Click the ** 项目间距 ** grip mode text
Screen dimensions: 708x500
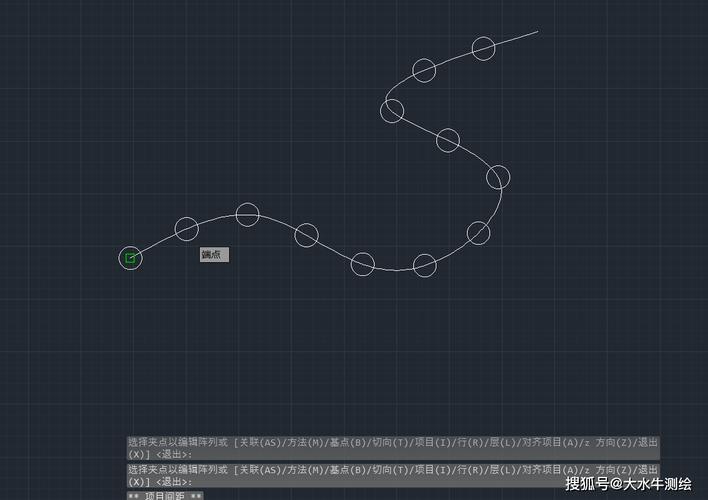(x=165, y=495)
